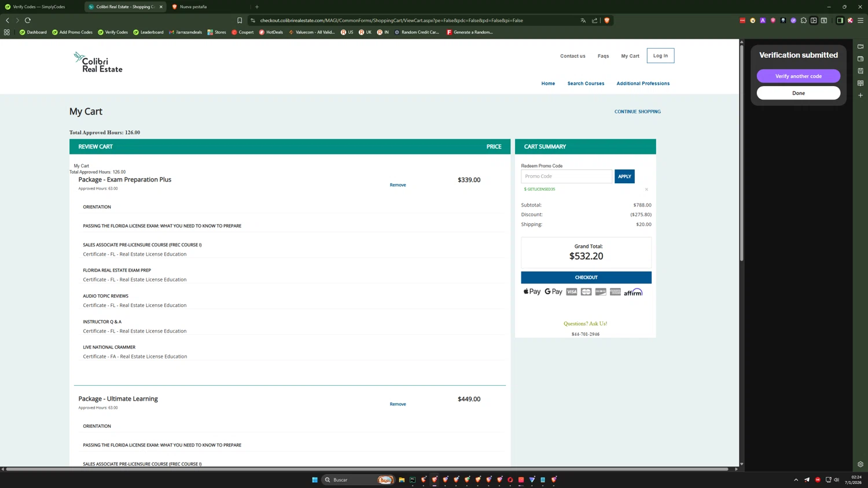The width and height of the screenshot is (868, 488).
Task: Click inside the Promo Code input field
Action: [567, 176]
